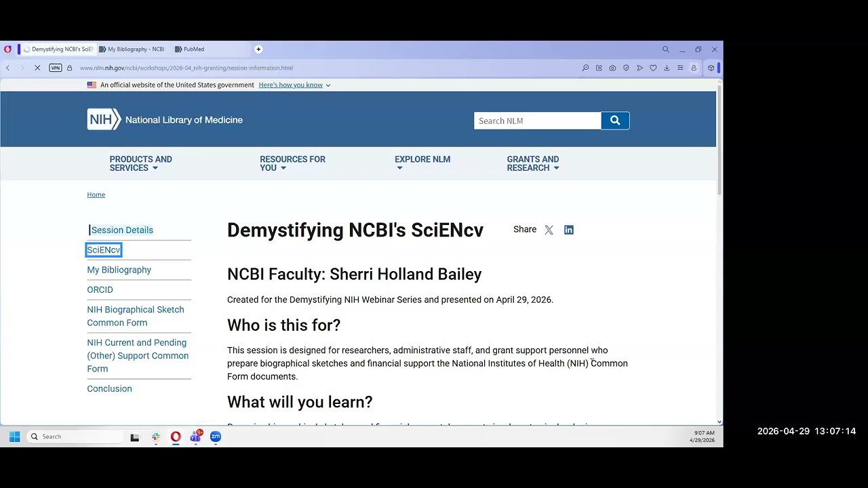Go to SciENcv sidebar link
The height and width of the screenshot is (488, 868).
tap(104, 250)
